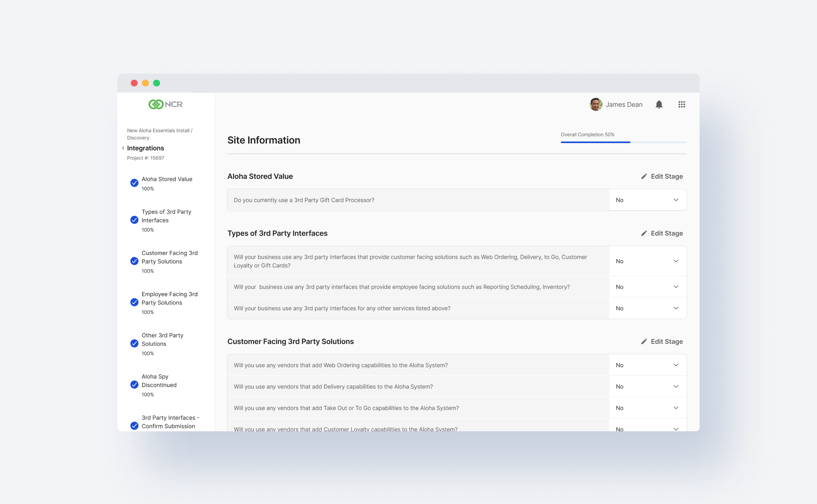Image resolution: width=817 pixels, height=504 pixels.
Task: Click the Aloha Stored Value sidebar checkmark
Action: pos(134,183)
